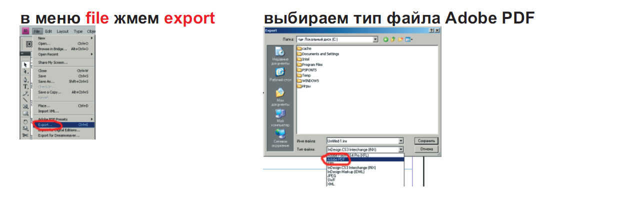The height and width of the screenshot is (197, 644).
Task: Select the Pen tool
Action: click(x=25, y=79)
